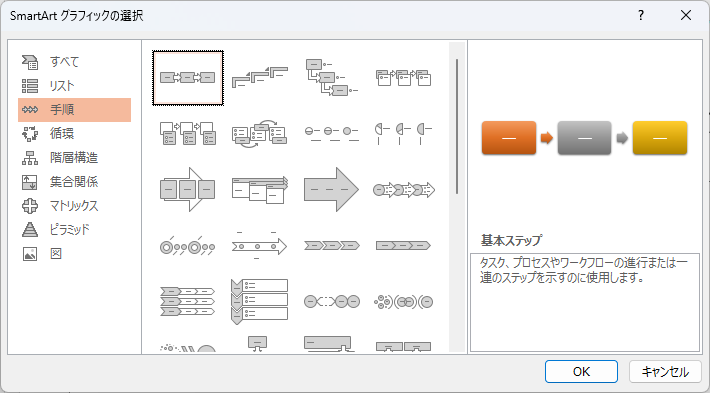Screen dimensions: 710x393
Task: Select the step-down staircase process layout
Action: click(331, 78)
